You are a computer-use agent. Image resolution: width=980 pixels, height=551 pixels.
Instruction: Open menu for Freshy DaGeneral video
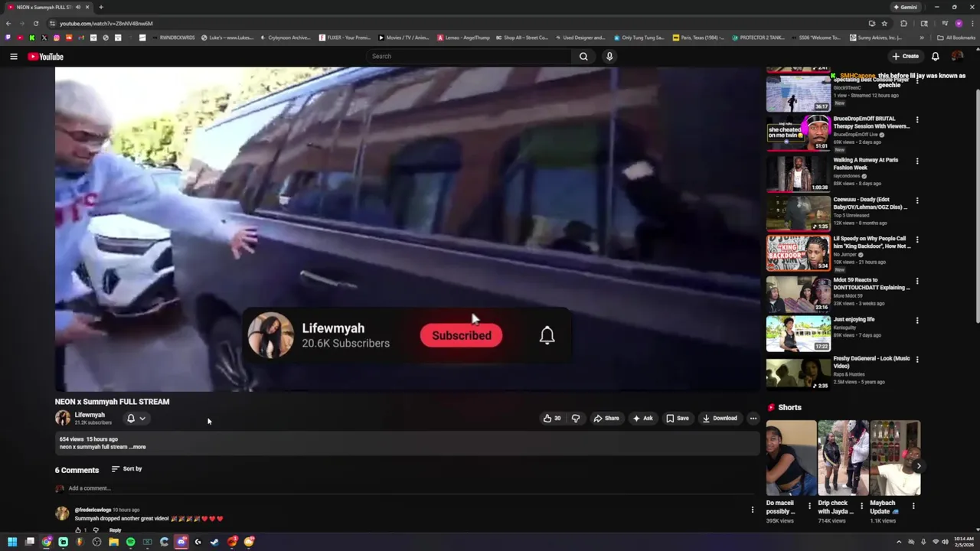pos(916,359)
